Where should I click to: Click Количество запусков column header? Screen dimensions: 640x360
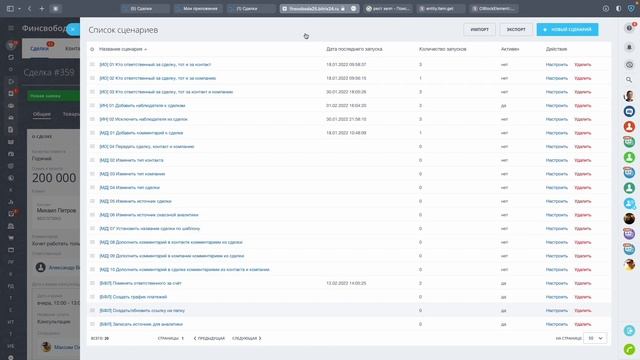442,49
